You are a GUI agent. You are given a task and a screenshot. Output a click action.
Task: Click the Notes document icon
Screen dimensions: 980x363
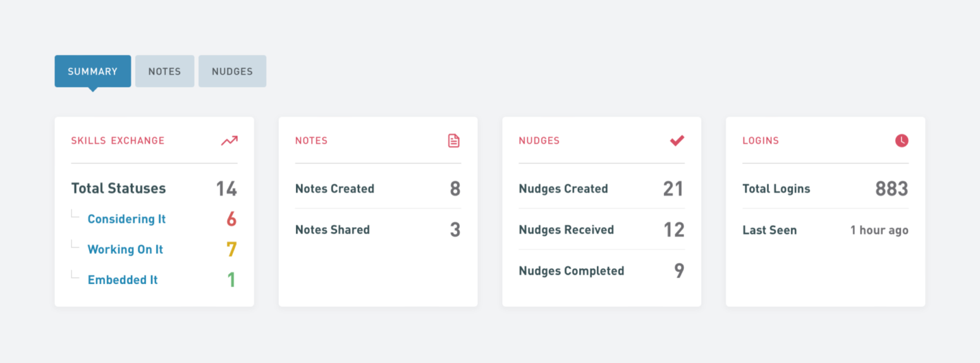pos(453,140)
